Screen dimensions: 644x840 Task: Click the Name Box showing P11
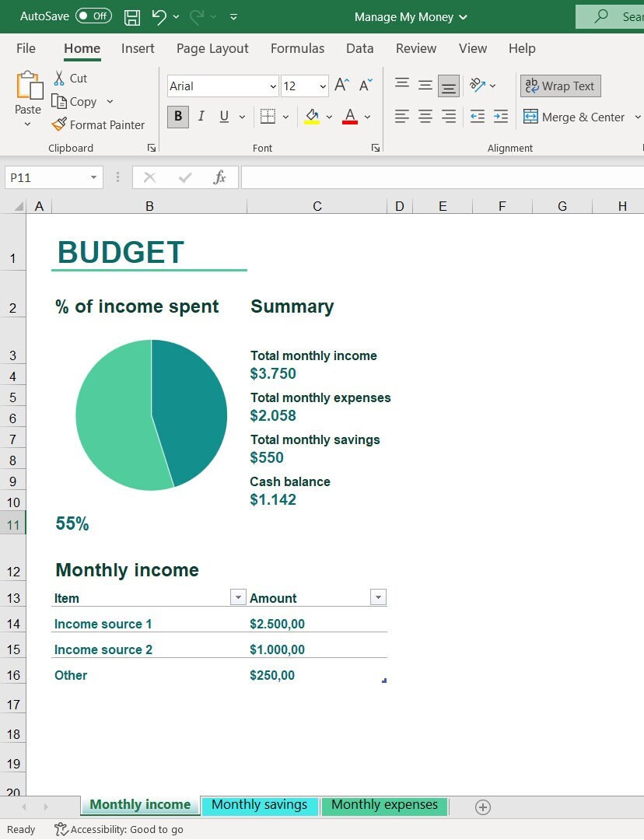click(46, 177)
